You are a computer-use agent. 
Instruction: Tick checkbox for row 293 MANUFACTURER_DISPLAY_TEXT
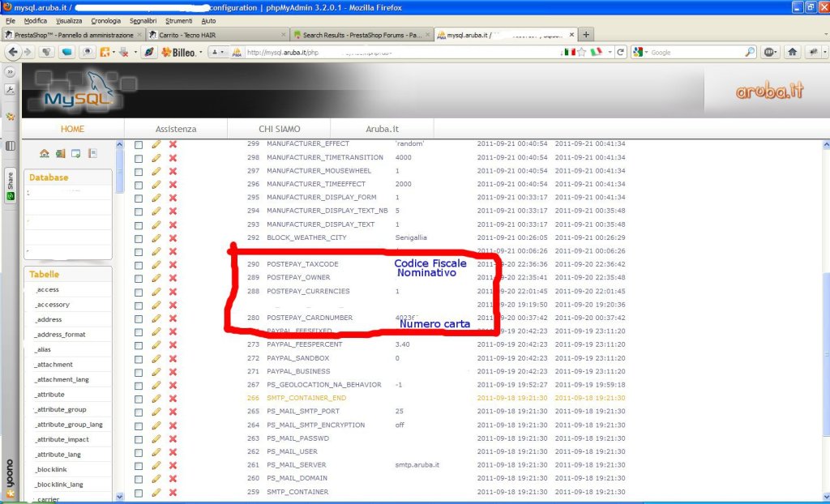[139, 225]
